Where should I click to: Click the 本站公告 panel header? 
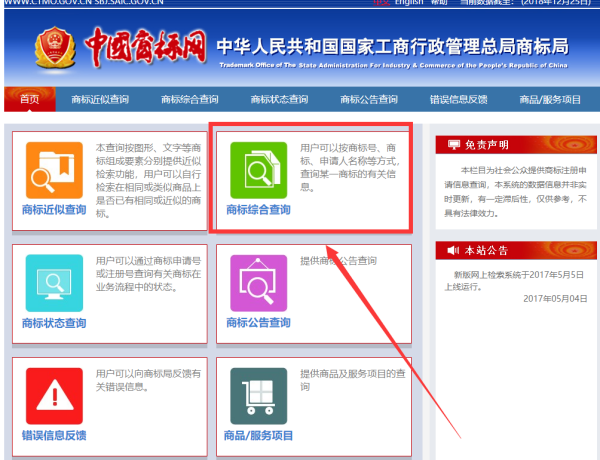tap(516, 250)
